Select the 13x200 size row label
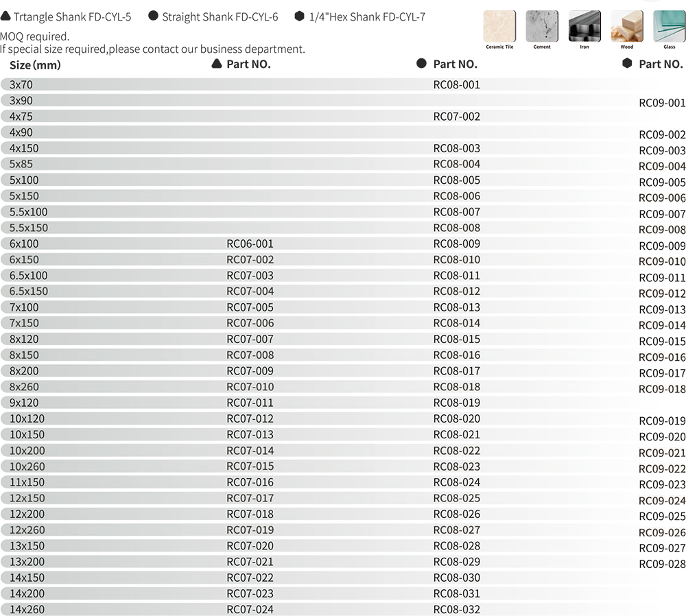This screenshot has width=686, height=616. point(27,562)
